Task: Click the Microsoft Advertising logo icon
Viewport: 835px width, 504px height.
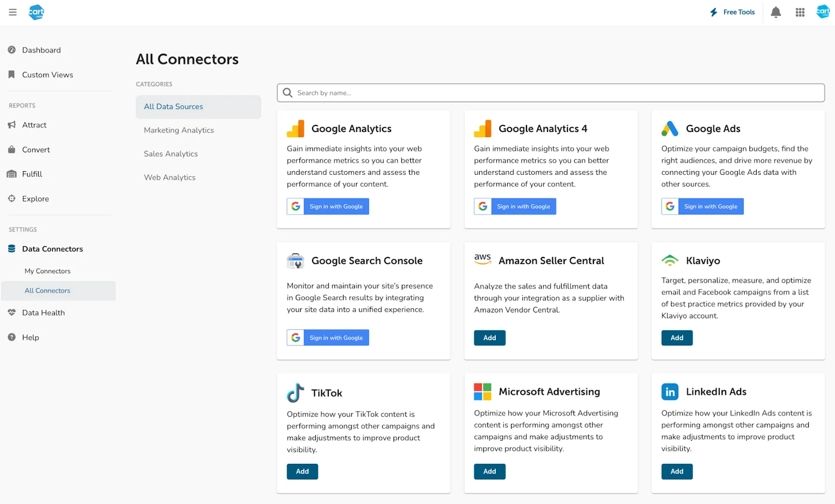Action: [483, 392]
